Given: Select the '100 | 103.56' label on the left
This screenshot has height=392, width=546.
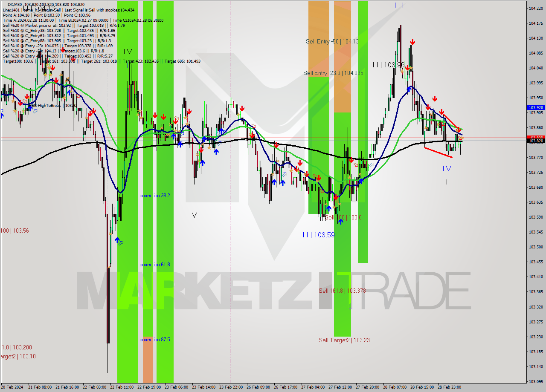Looking at the screenshot, I should click(15, 231).
